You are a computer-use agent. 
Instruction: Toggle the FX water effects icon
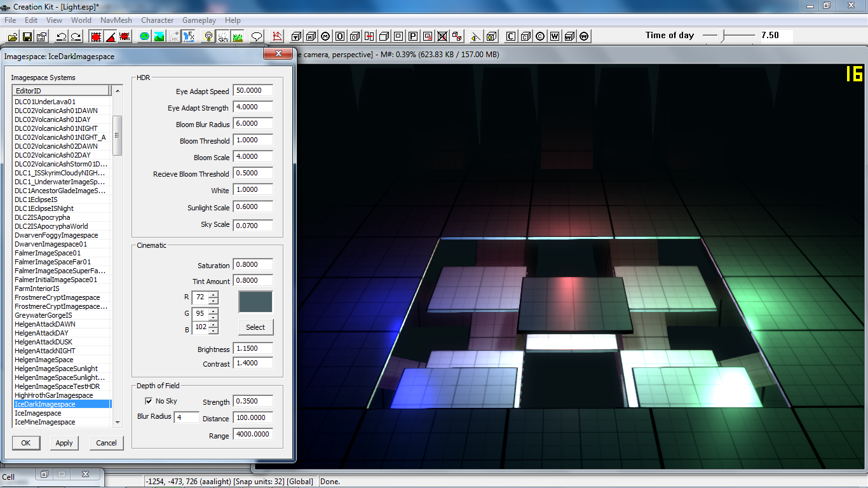click(x=189, y=36)
